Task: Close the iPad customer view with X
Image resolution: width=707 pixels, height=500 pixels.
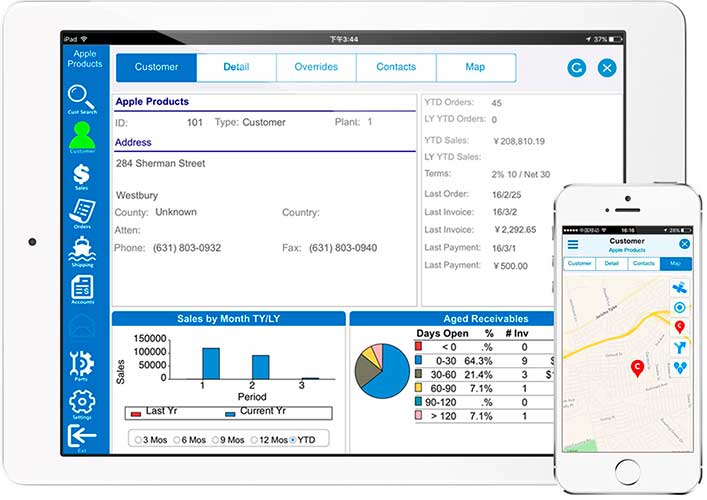Action: 607,68
